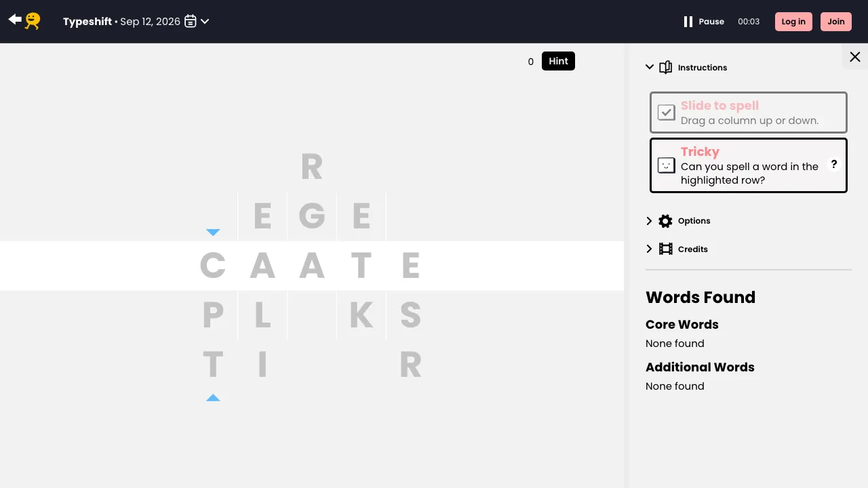Image resolution: width=868 pixels, height=488 pixels.
Task: Close the side panel with the X
Action: 855,57
